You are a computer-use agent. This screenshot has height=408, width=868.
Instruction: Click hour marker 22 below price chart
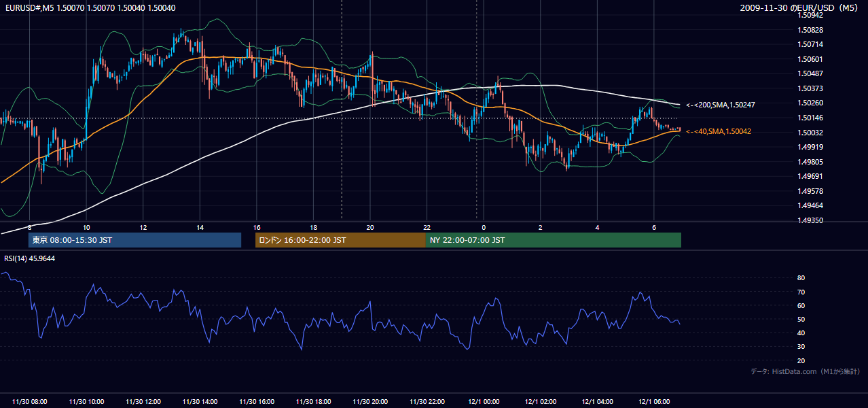(427, 227)
